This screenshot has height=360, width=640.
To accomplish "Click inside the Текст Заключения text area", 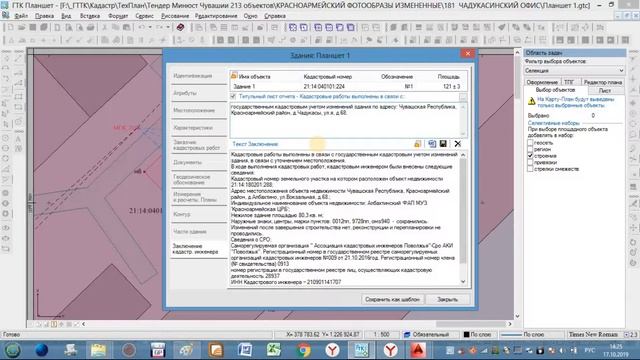I will pyautogui.click(x=344, y=218).
